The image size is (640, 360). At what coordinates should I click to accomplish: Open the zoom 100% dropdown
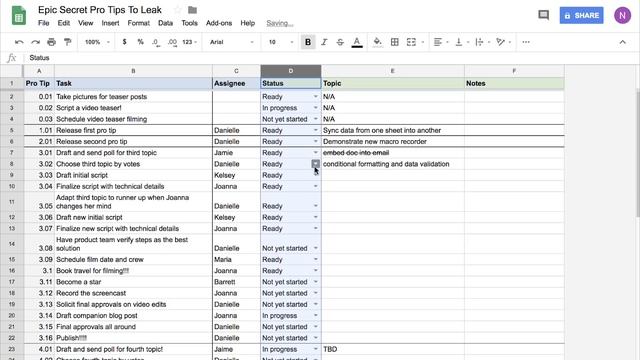tap(97, 42)
